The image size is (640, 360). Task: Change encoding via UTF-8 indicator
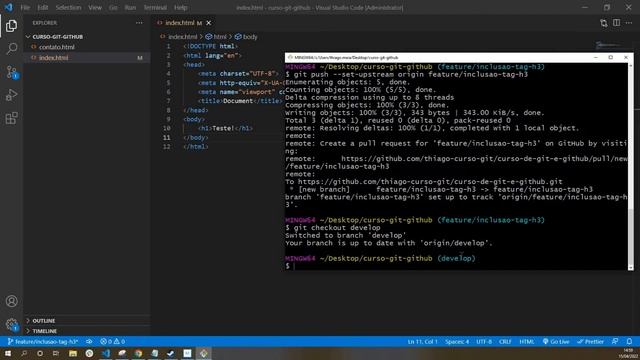[x=484, y=342]
